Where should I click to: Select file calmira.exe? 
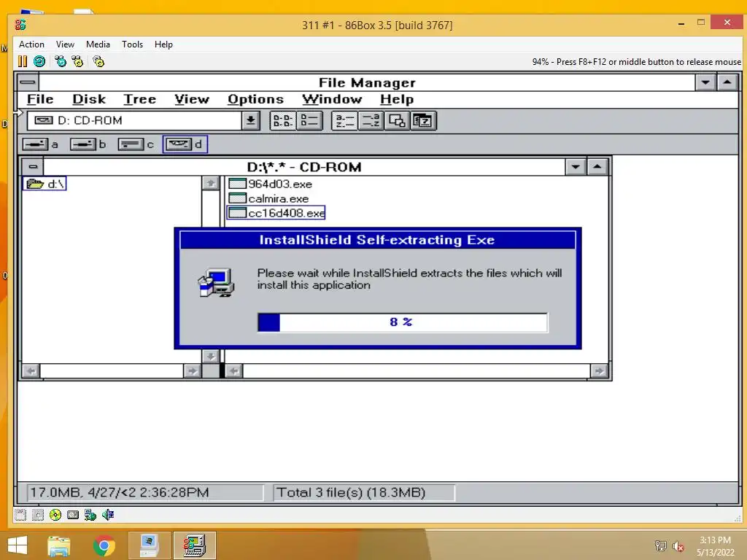click(x=268, y=198)
